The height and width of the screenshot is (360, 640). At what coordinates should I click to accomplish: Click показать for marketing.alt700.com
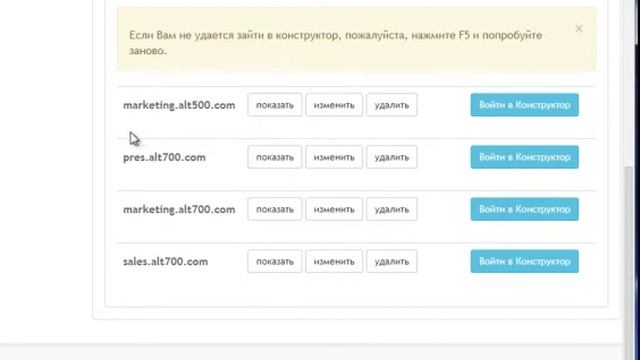pyautogui.click(x=275, y=209)
